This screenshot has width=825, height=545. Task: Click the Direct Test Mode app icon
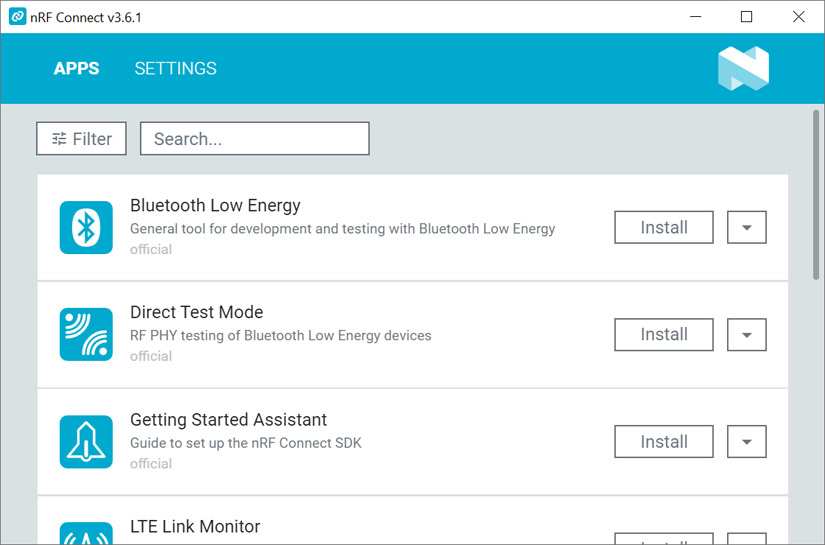(86, 335)
